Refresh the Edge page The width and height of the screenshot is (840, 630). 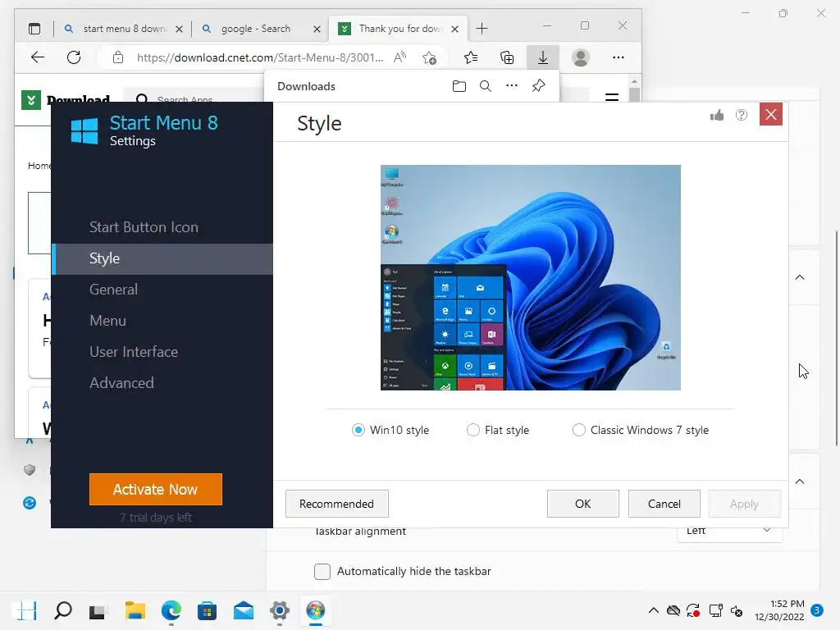(74, 57)
